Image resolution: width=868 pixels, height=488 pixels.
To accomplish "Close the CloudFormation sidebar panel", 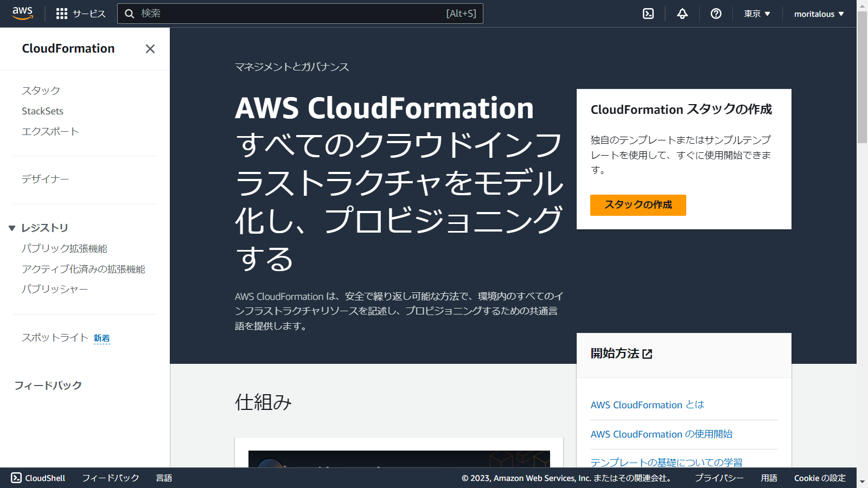I will (x=150, y=49).
